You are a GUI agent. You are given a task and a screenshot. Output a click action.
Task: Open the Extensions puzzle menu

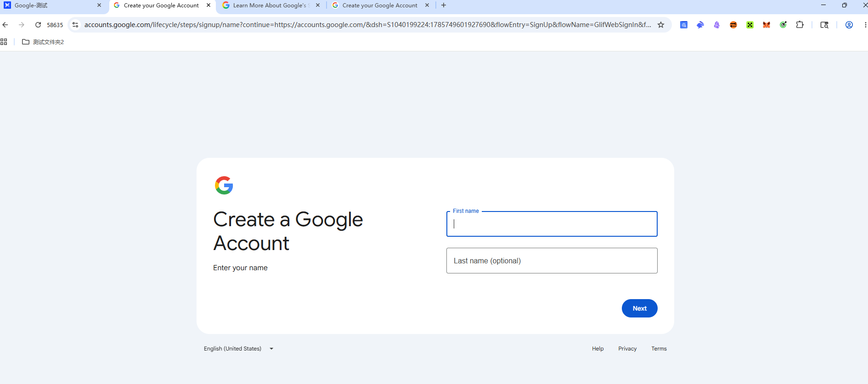pyautogui.click(x=800, y=25)
